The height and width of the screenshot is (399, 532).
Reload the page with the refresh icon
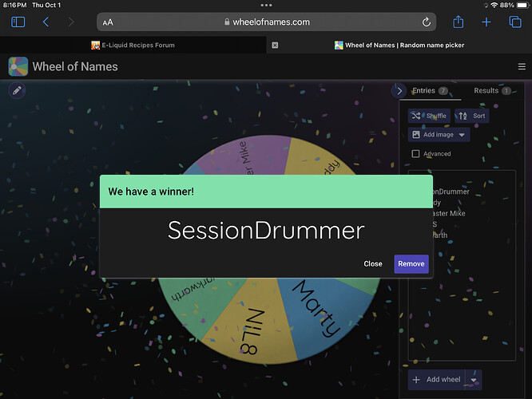point(426,22)
